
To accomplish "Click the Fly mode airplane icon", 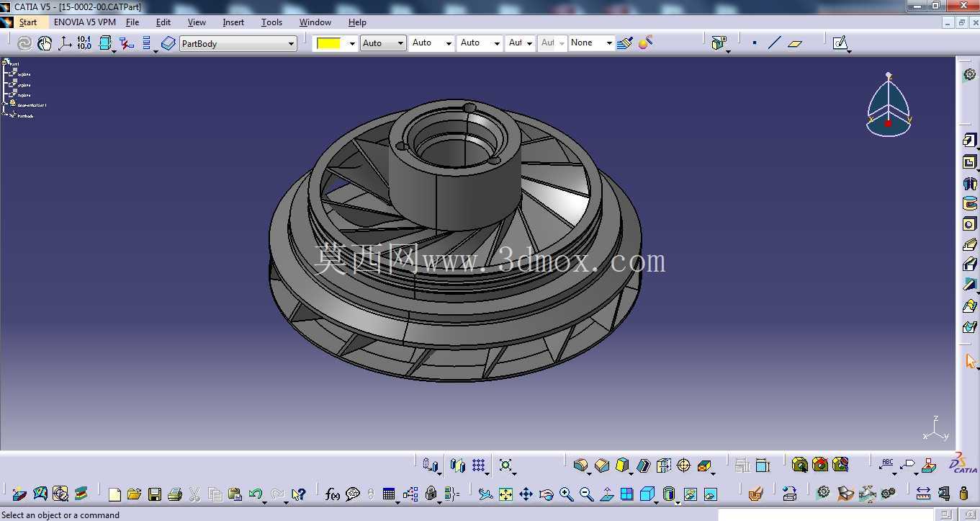I will [x=485, y=494].
